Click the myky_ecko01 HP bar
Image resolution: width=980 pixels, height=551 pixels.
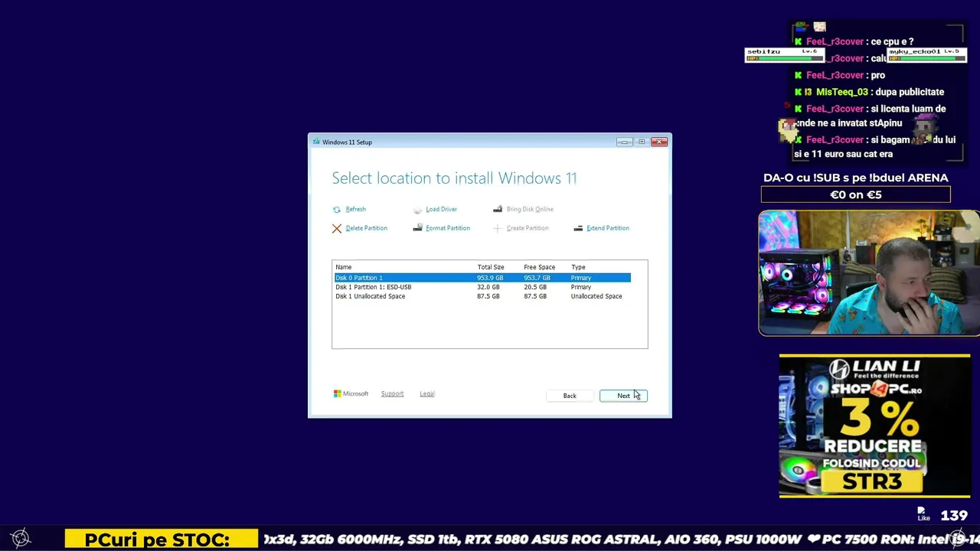927,58
